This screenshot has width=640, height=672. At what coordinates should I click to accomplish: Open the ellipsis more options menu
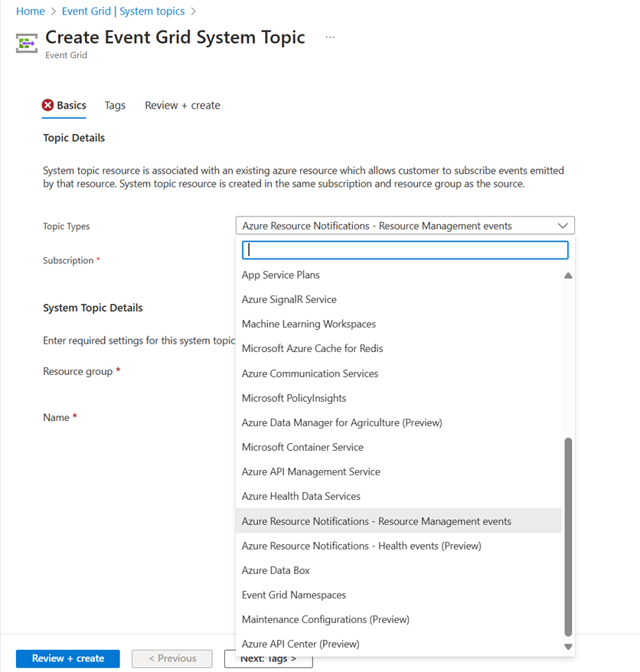(x=330, y=38)
